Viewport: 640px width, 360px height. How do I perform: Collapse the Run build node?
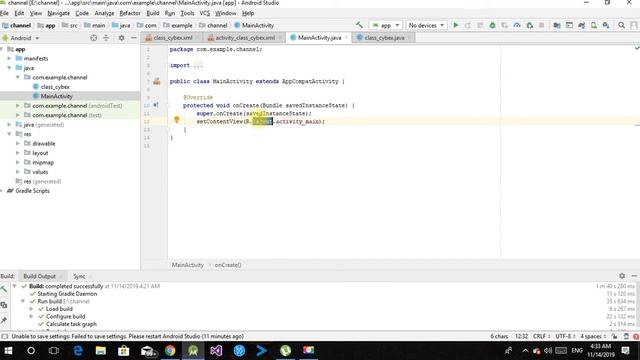point(23,301)
